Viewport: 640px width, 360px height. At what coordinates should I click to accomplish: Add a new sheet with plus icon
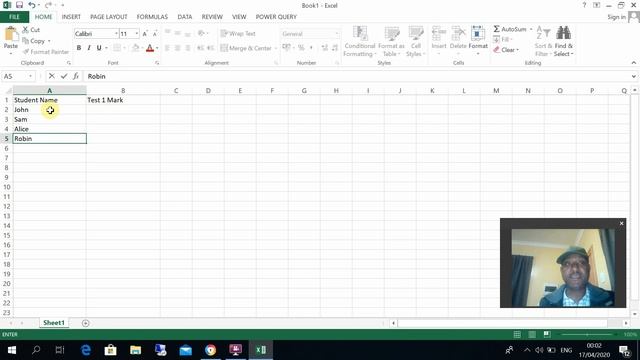click(85, 323)
